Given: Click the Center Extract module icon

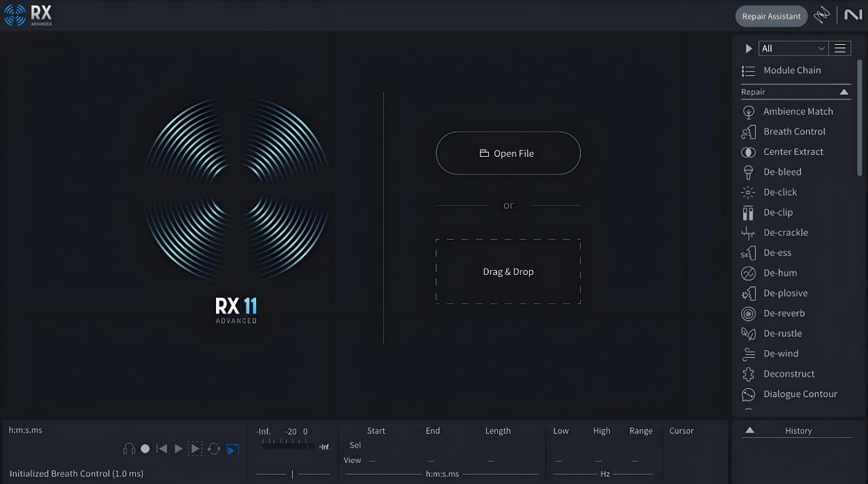Looking at the screenshot, I should (x=748, y=152).
